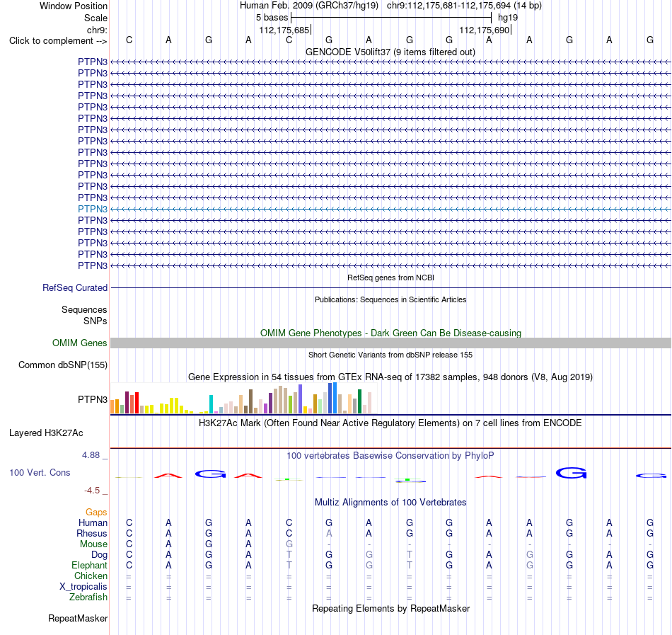Click the 'Sequences' publications subtrack label
This screenshot has width=672, height=635.
tap(84, 309)
